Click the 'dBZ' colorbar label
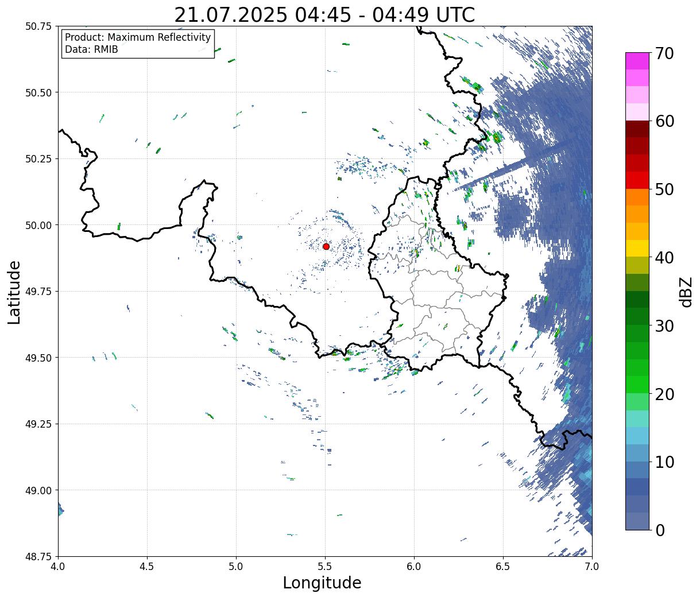Image resolution: width=700 pixels, height=597 pixels. point(686,292)
